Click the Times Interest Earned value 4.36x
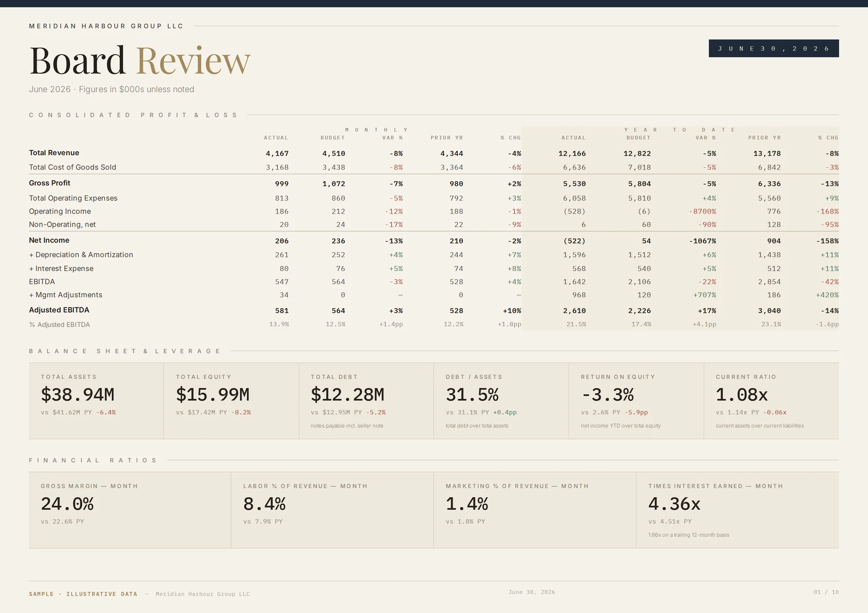868x613 pixels. 674,504
